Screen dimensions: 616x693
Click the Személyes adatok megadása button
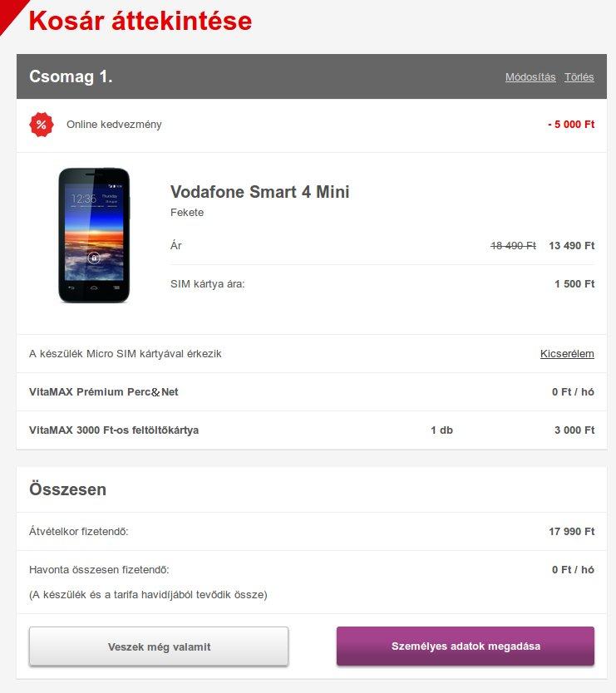466,646
